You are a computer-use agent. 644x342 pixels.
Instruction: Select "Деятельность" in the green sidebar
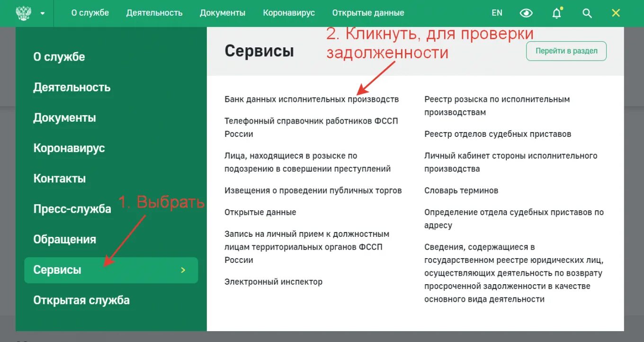(x=72, y=87)
